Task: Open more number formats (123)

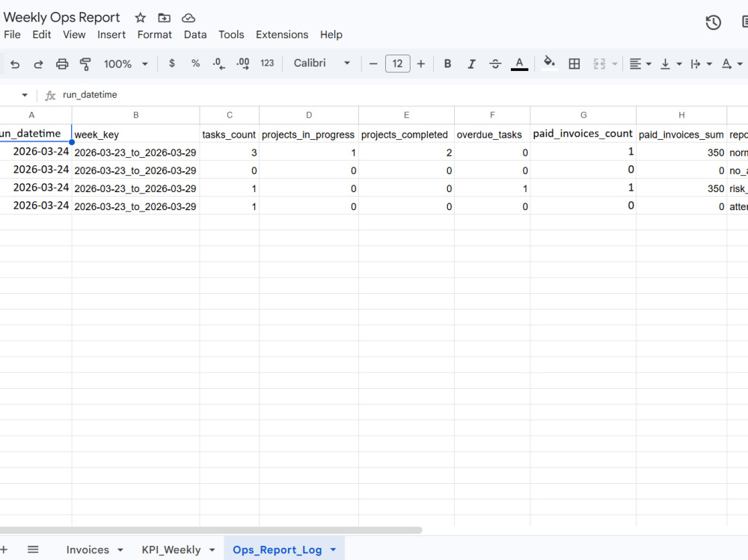Action: 267,63
